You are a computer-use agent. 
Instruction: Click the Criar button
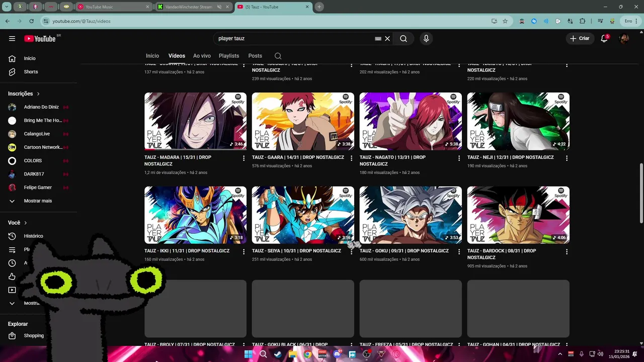(580, 39)
